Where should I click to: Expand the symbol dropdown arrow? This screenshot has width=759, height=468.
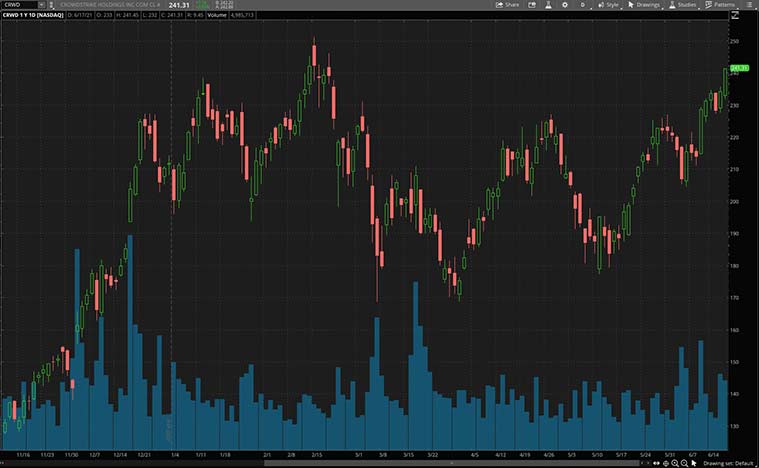[42, 5]
